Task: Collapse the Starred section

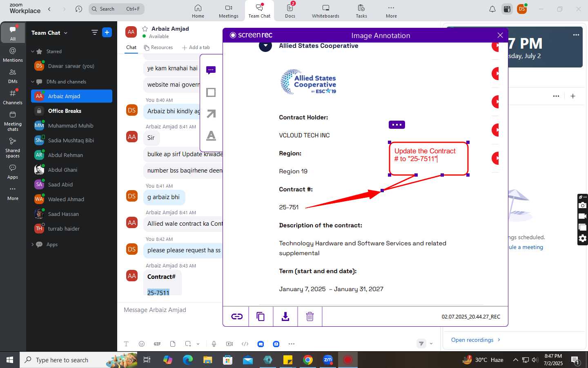Action: click(33, 52)
